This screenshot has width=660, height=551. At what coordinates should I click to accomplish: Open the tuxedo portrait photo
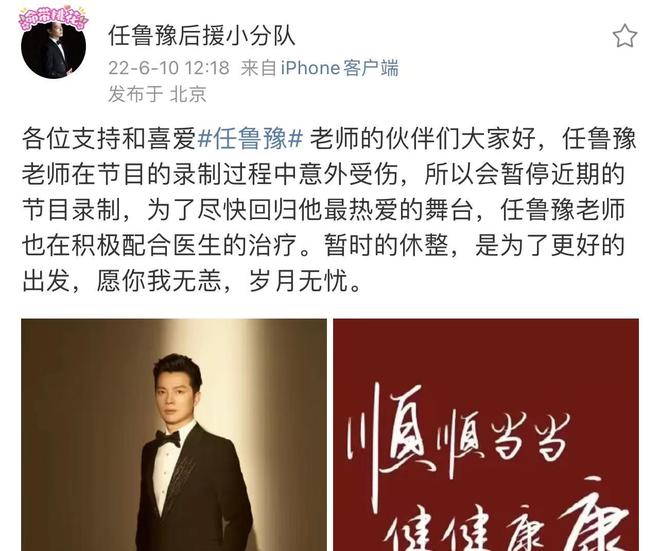click(174, 435)
